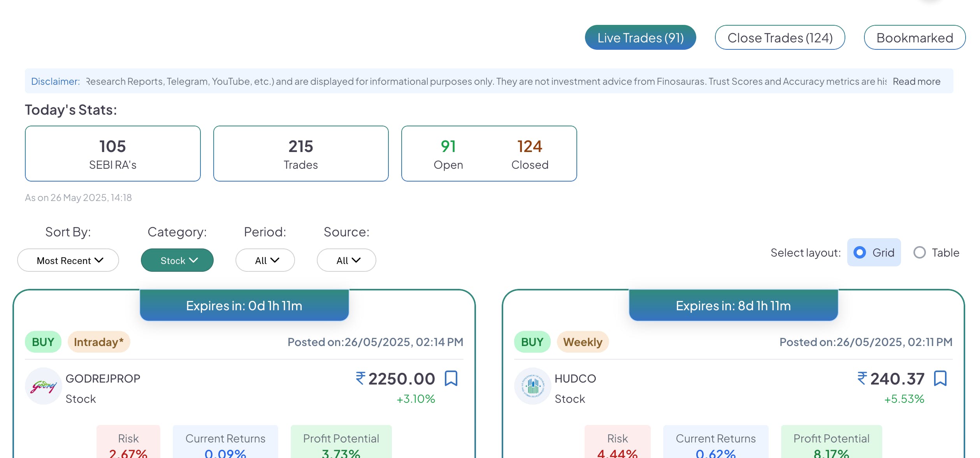Expand the Stock category dropdown

click(x=177, y=260)
